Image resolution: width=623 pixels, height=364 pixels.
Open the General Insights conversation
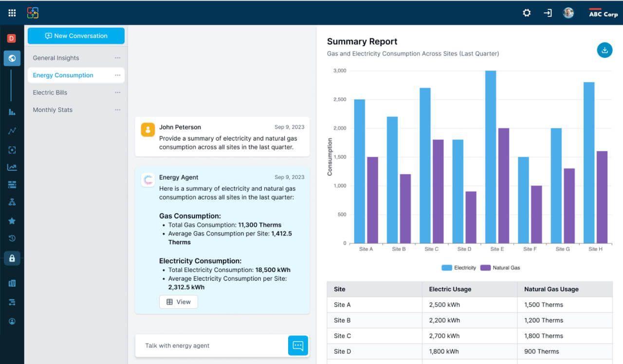(56, 58)
